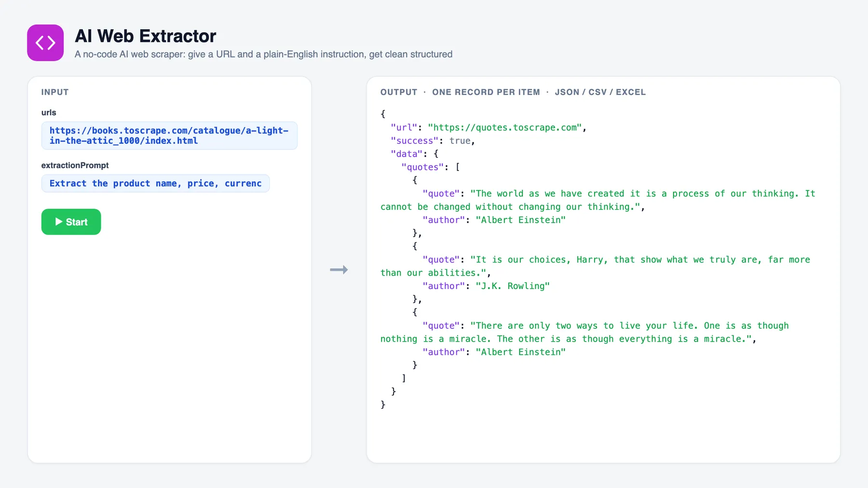Click the subtitle describing the no-code AI web scraper
This screenshot has width=868, height=488.
(263, 54)
